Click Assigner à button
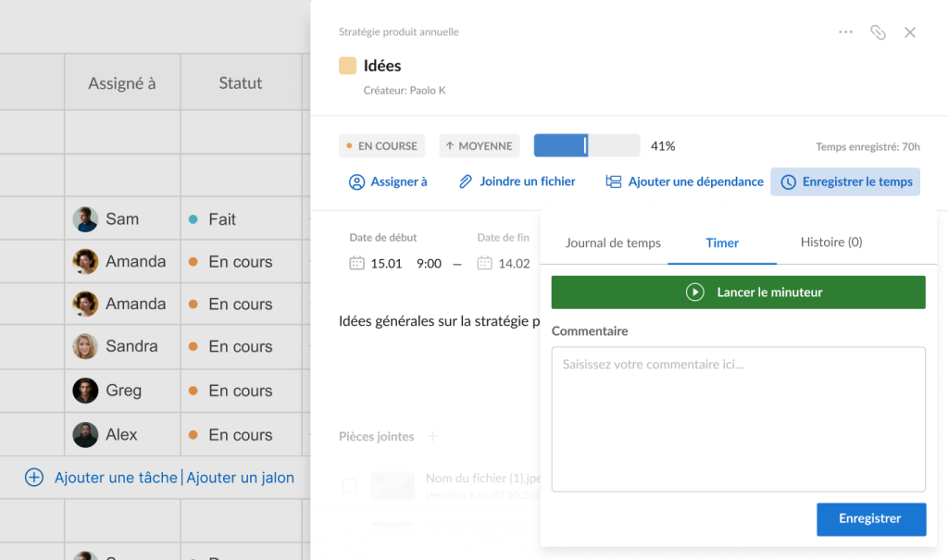948x560 pixels. click(x=388, y=181)
